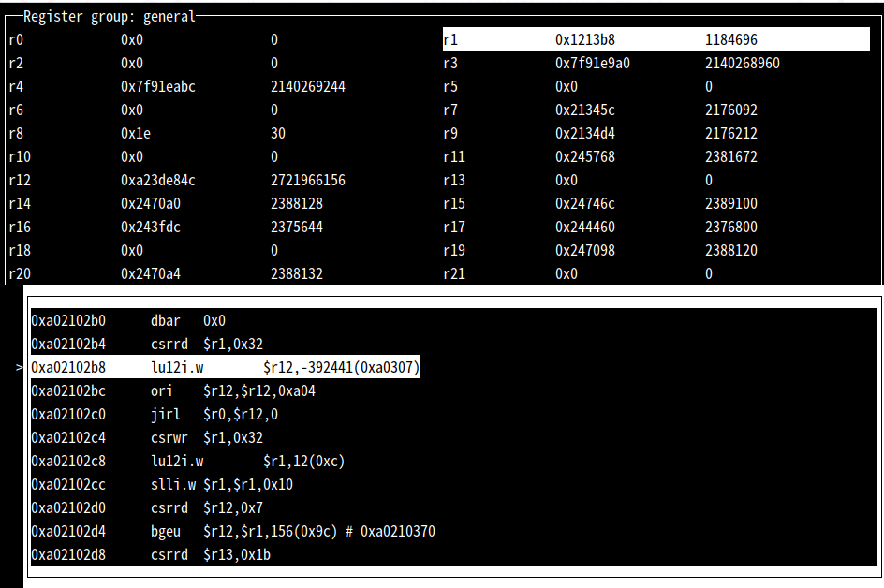884x588 pixels.
Task: Click the highlighted lu12i.w $r12 instruction
Action: click(225, 368)
